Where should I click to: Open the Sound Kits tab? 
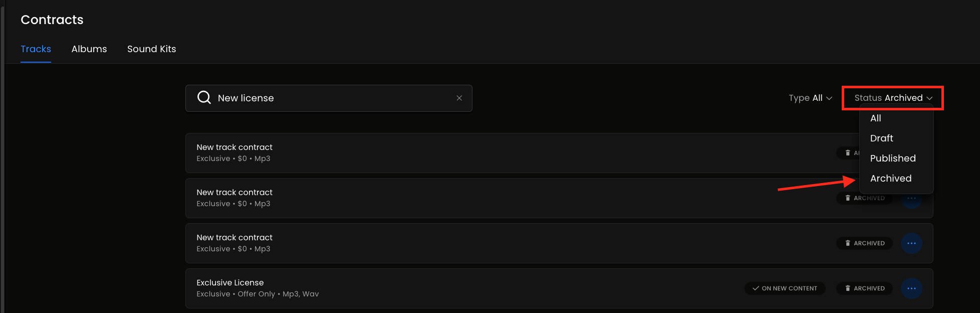(151, 49)
